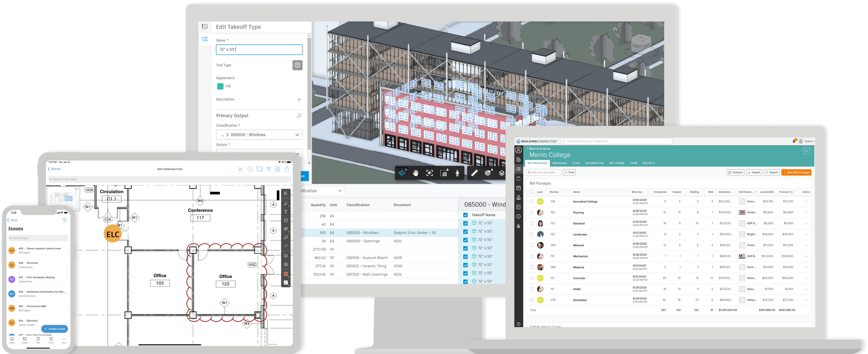Open the model browser cube icon in viewer toolbar
This screenshot has width=868, height=354.
(488, 173)
